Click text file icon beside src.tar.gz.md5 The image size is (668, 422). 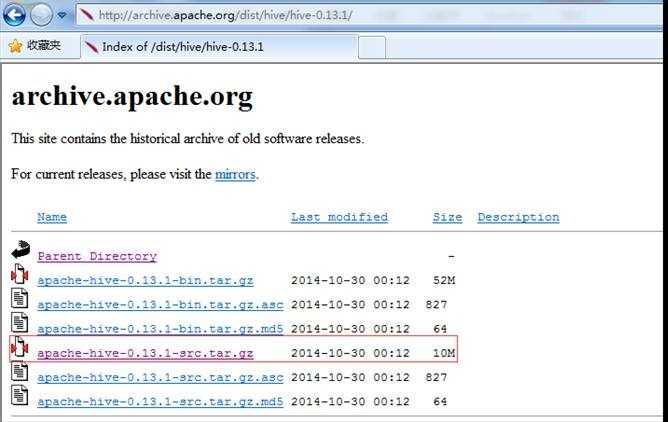click(20, 395)
